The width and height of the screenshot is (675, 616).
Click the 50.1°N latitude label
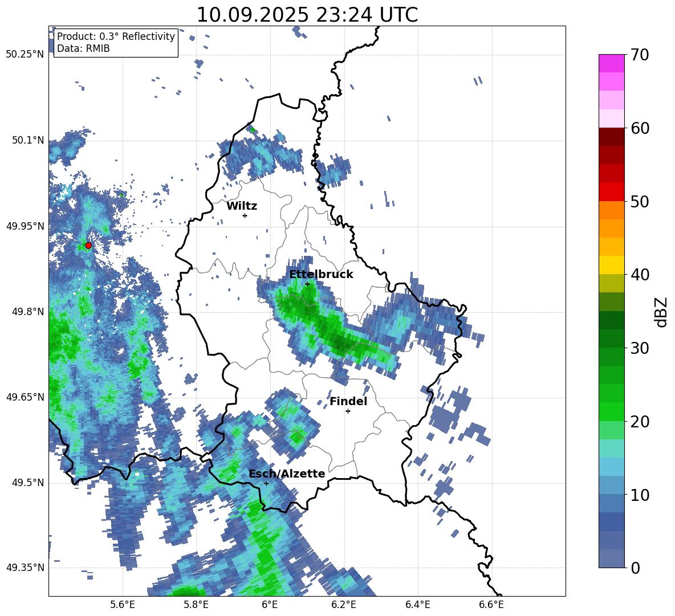(29, 140)
